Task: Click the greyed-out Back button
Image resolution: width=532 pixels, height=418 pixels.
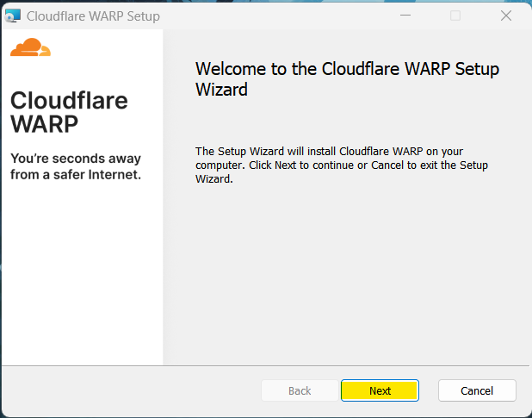Action: tap(300, 390)
